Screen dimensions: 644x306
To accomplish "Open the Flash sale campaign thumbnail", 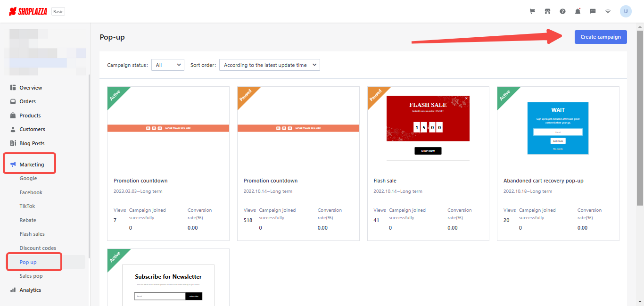I will (428, 128).
